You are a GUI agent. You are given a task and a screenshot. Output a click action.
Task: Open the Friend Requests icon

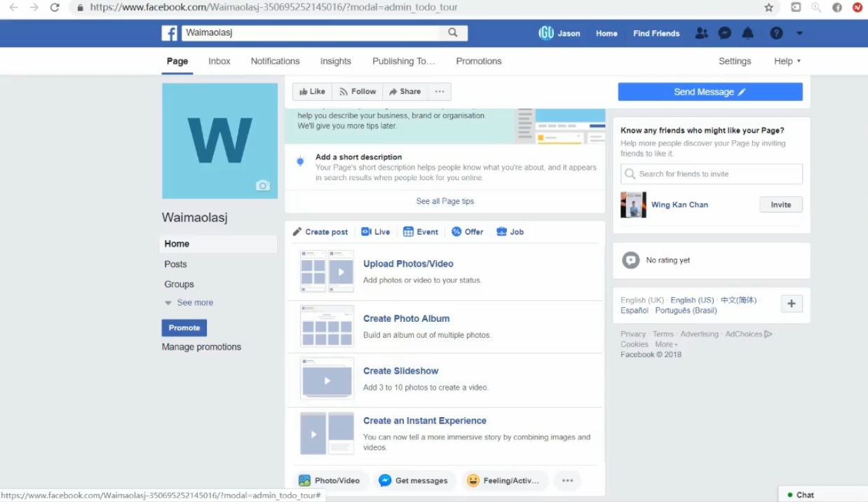[701, 33]
